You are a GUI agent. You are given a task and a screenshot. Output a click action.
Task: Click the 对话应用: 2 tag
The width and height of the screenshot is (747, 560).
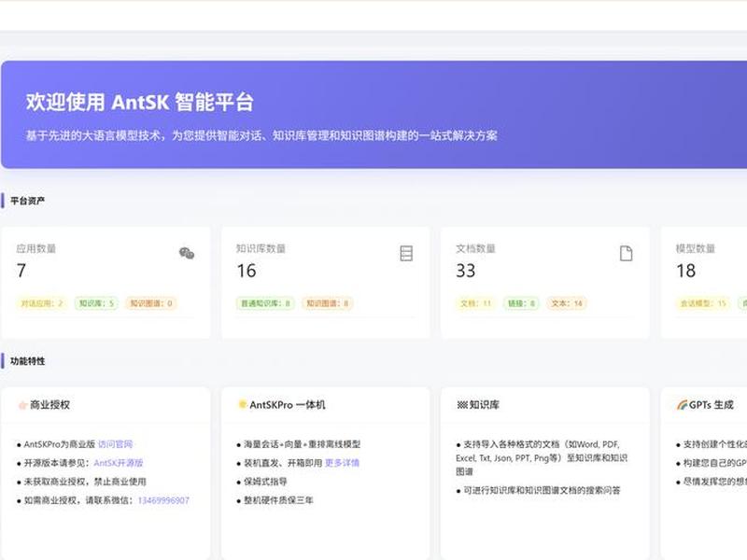point(42,303)
